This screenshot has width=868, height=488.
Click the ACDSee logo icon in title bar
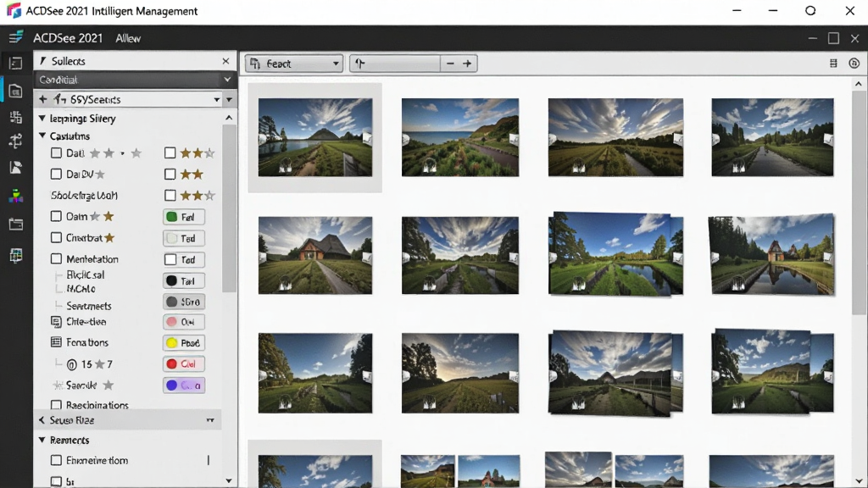pos(14,10)
